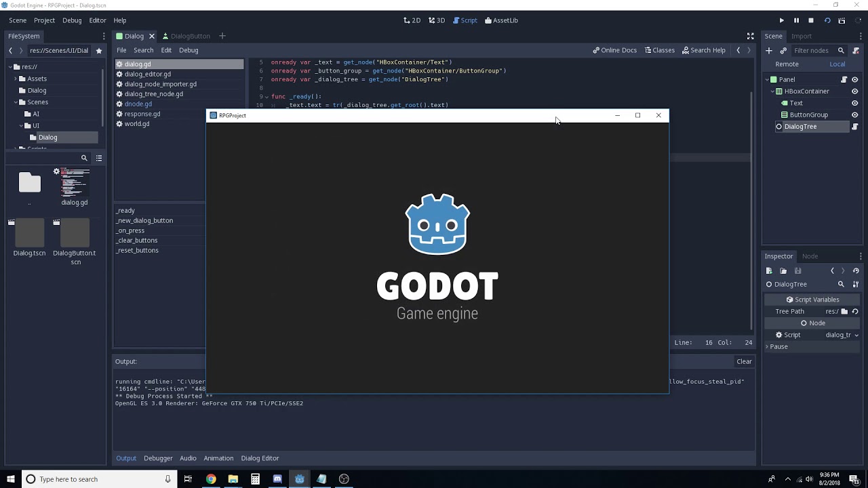Click FileSystem file search magnifier
Screen dimensions: 868x488
84,158
